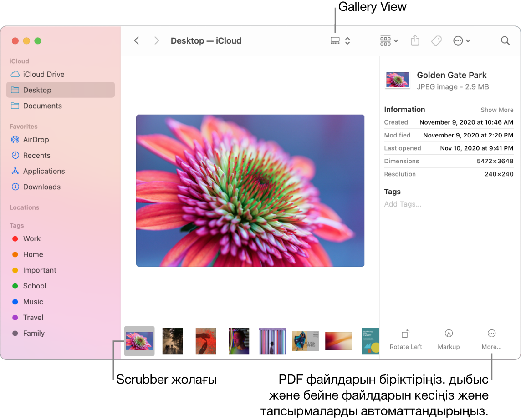Open view switcher up-down arrows
The width and height of the screenshot is (521, 420).
347,41
